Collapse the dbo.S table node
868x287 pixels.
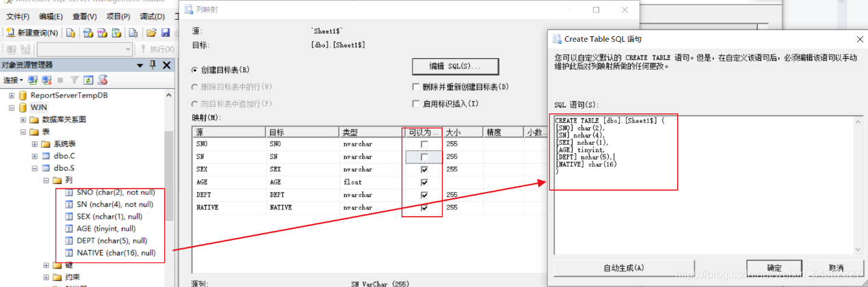coord(35,168)
